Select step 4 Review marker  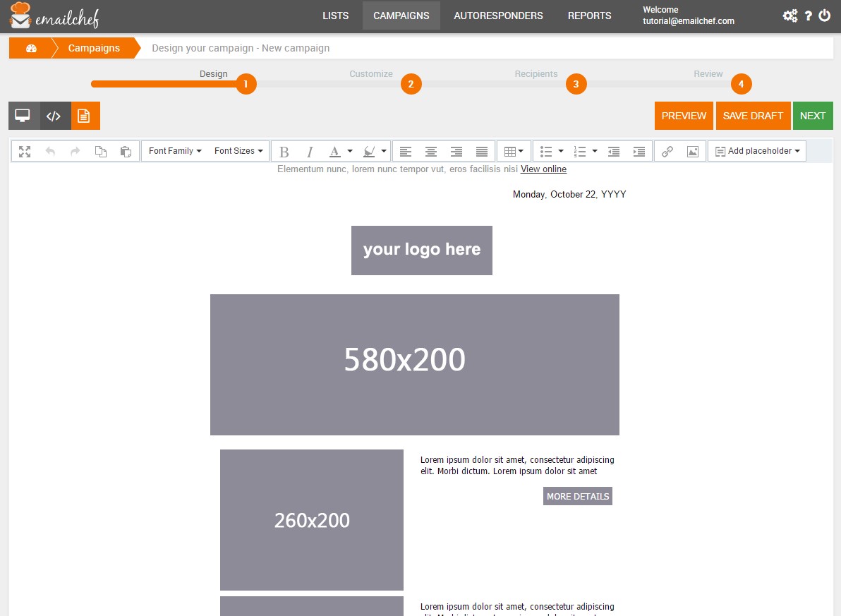pos(742,84)
